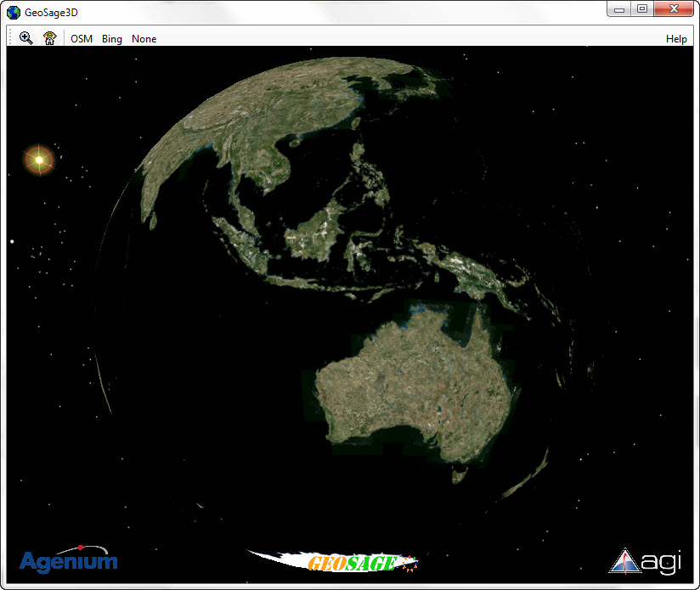Click the GeoSage3D globe title icon
The image size is (700, 590).
[x=14, y=13]
